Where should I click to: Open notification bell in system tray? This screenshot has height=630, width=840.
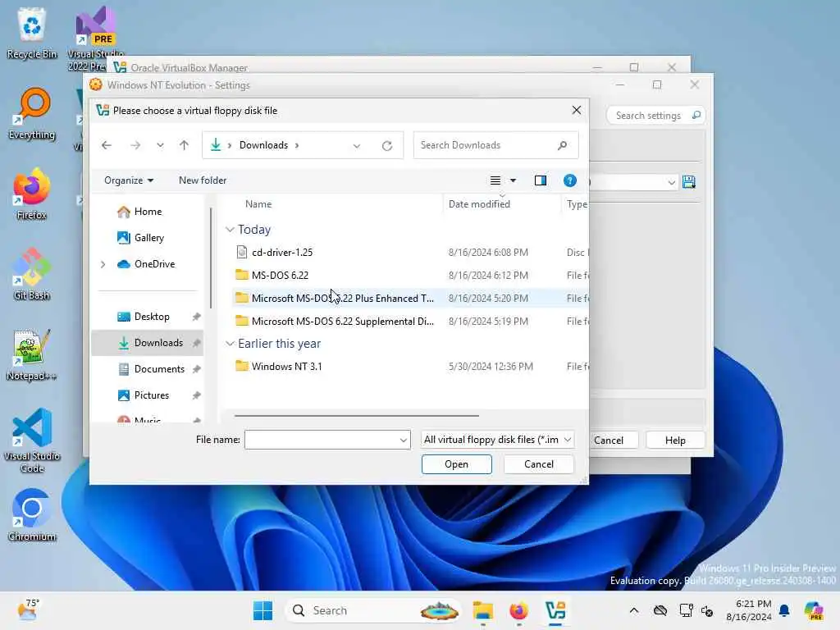tap(784, 610)
